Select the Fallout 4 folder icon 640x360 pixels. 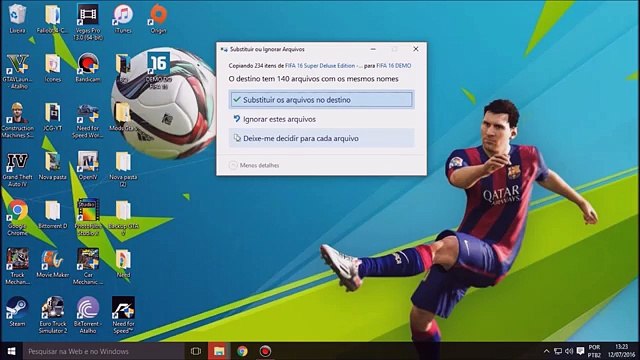click(52, 19)
